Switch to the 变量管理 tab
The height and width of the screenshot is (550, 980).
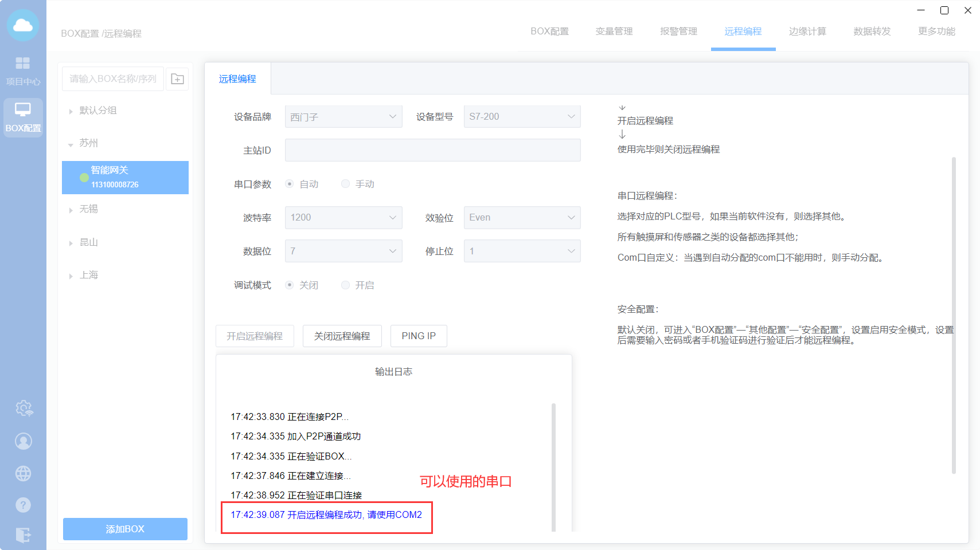614,32
